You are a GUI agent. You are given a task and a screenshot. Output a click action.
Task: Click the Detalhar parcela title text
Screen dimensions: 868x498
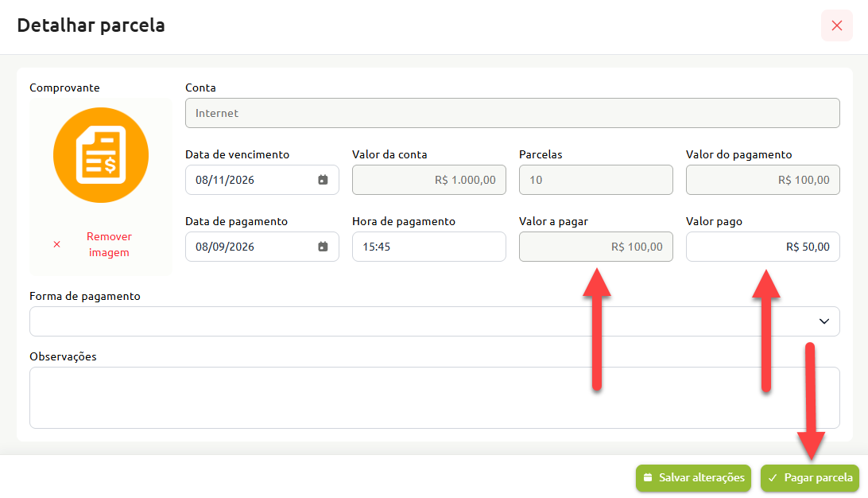pos(91,25)
